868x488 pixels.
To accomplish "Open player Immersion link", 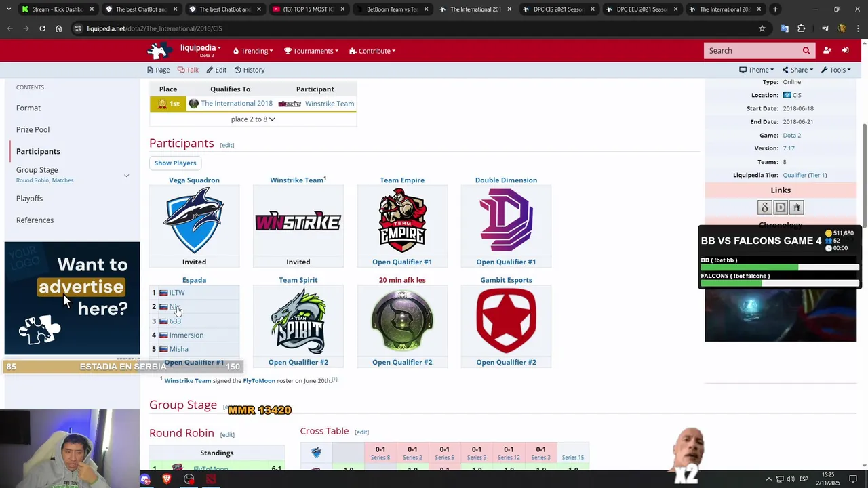I will coord(186,335).
